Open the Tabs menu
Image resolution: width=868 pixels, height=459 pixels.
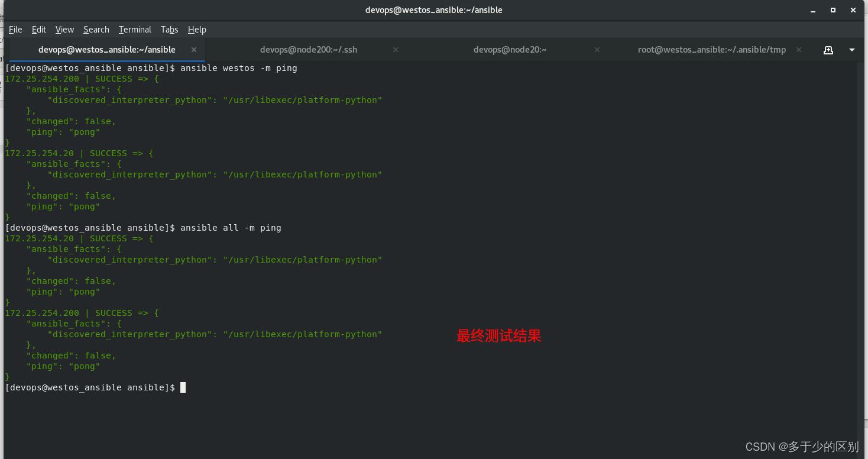(x=169, y=30)
